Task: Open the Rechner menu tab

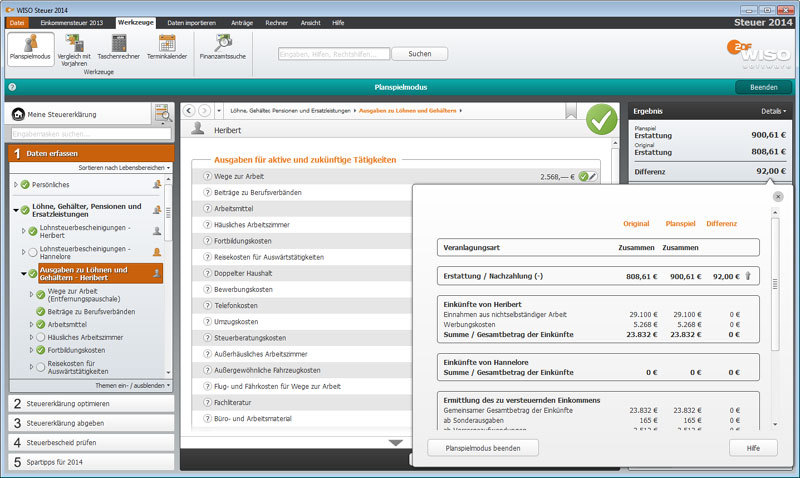Action: tap(277, 22)
